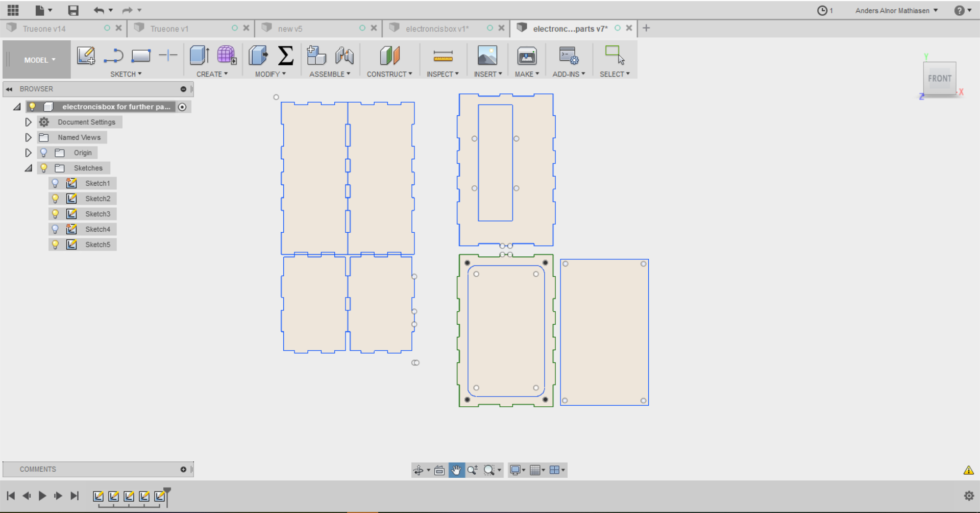Redo the last action
980x513 pixels.
(128, 10)
